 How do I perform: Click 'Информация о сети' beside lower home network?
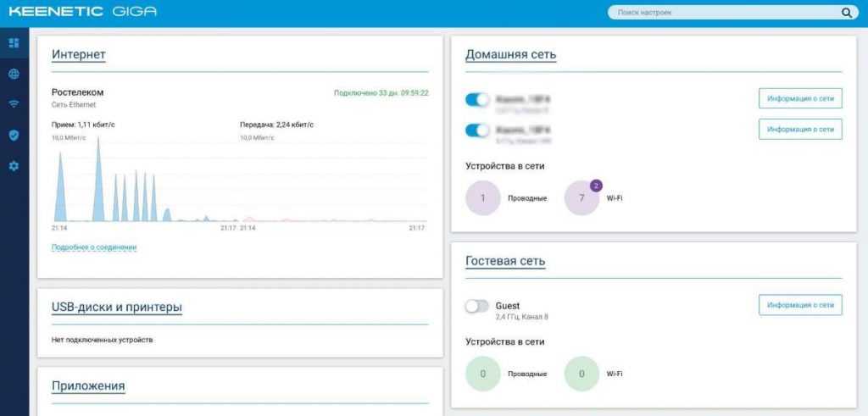pyautogui.click(x=800, y=130)
